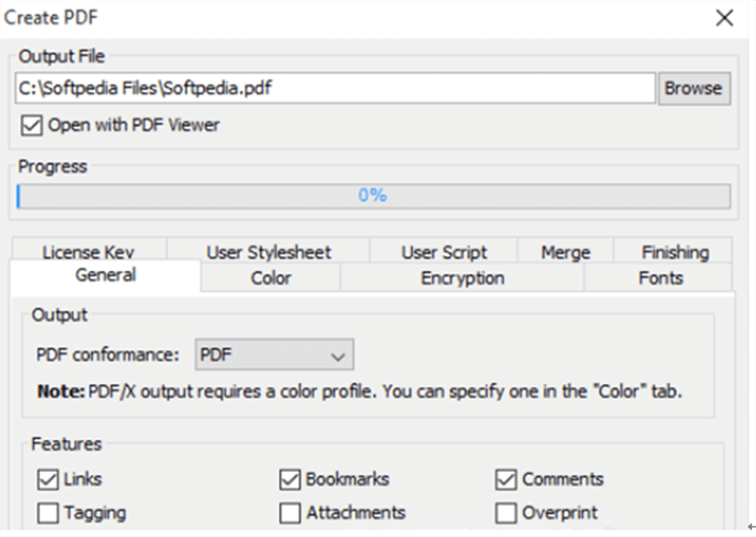Select the General tab
The width and height of the screenshot is (756, 537).
106,276
